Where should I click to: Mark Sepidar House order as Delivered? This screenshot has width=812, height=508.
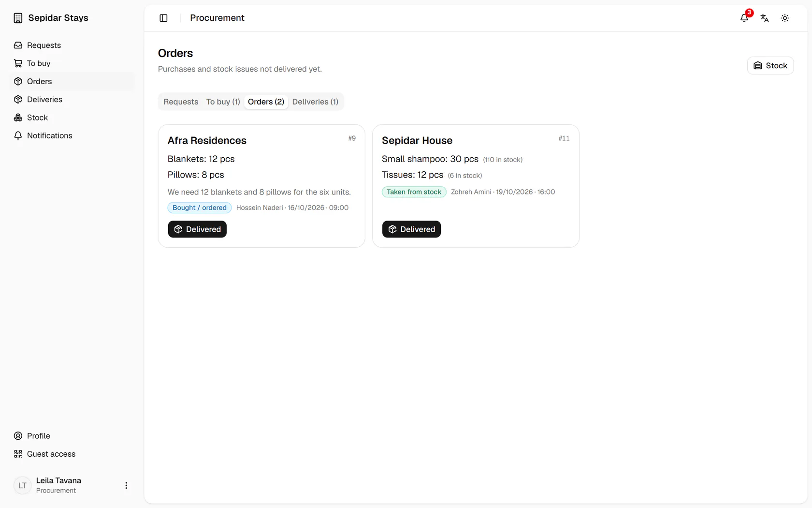(x=411, y=229)
